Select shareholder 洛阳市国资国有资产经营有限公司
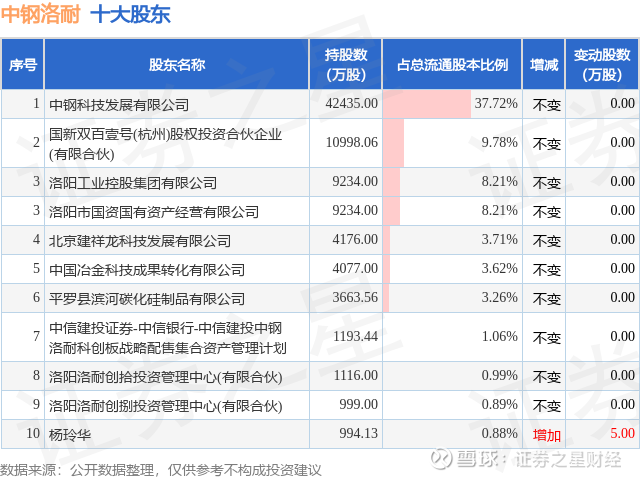Image resolution: width=640 pixels, height=479 pixels. (x=154, y=212)
